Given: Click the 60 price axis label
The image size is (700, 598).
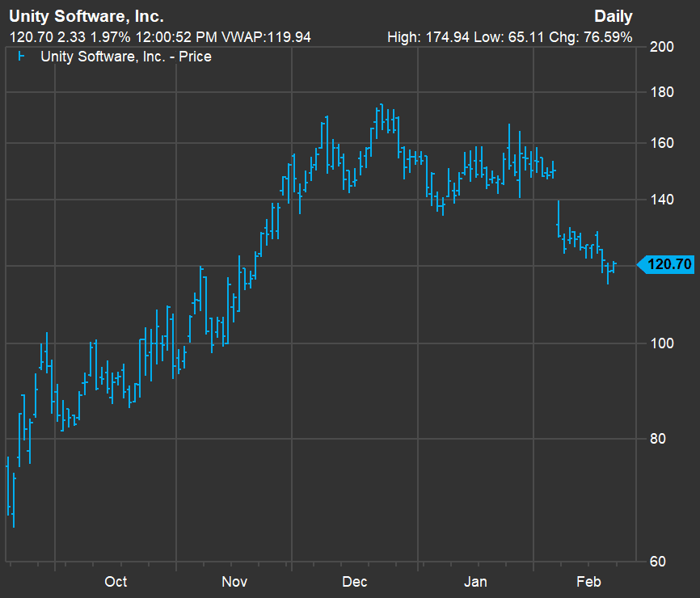Looking at the screenshot, I should (658, 562).
